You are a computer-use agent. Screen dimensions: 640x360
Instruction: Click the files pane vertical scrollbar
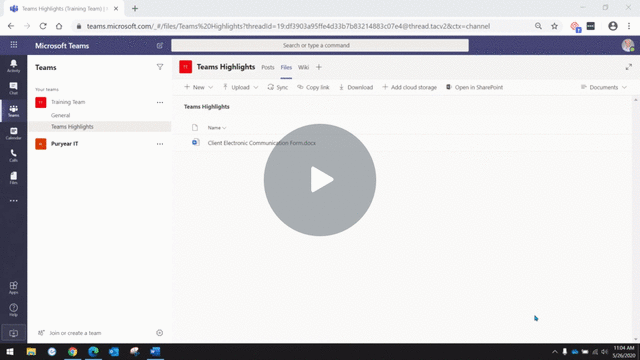(636, 219)
